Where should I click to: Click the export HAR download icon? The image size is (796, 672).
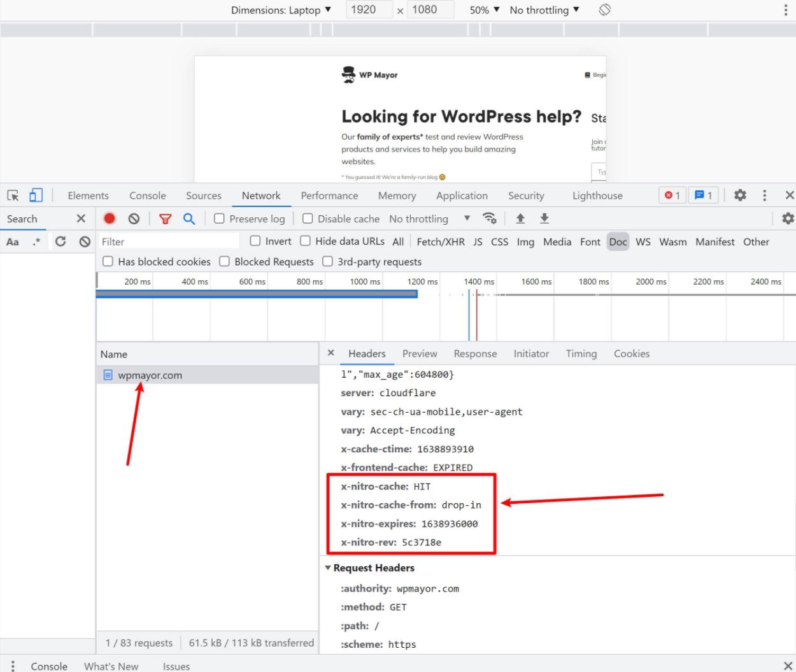(x=544, y=218)
